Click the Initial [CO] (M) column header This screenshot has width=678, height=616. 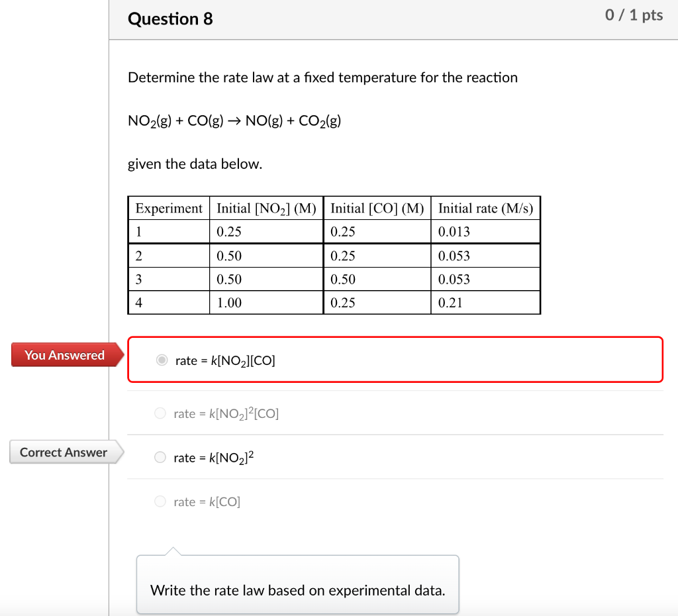[377, 209]
